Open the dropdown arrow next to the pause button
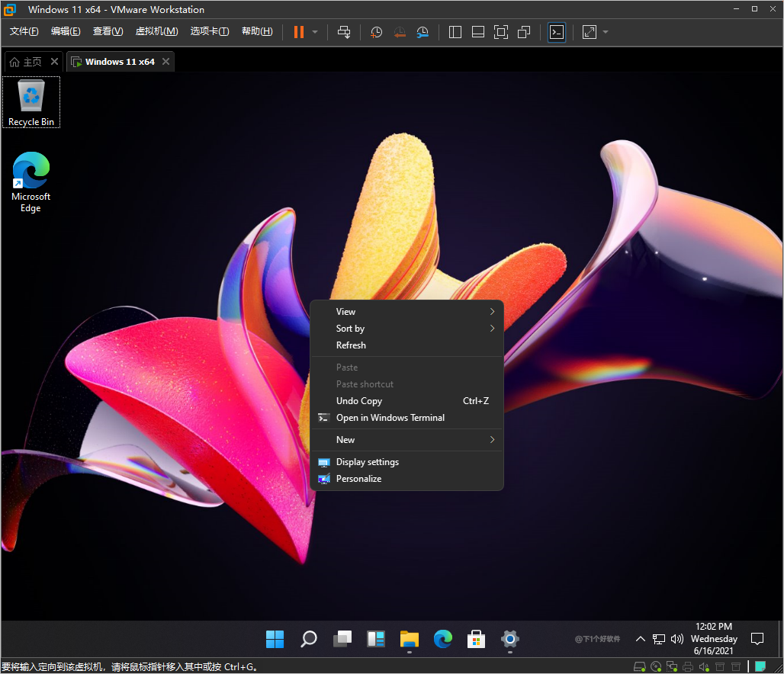784x674 pixels. (314, 32)
